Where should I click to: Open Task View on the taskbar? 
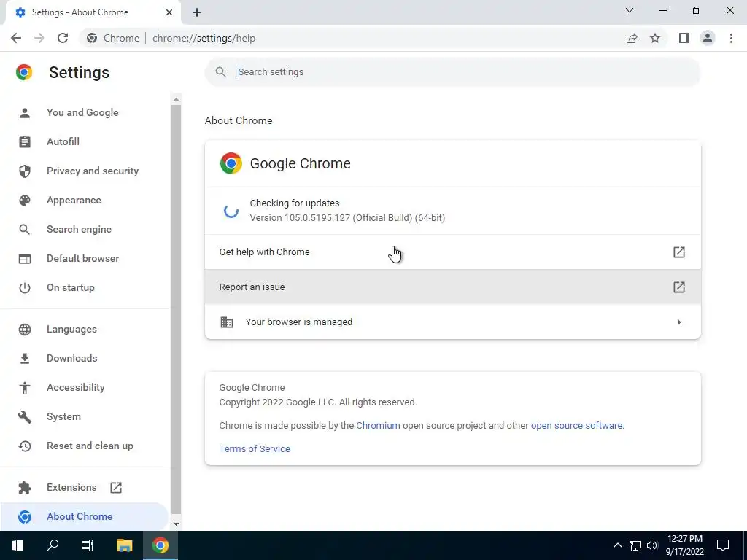coord(88,545)
